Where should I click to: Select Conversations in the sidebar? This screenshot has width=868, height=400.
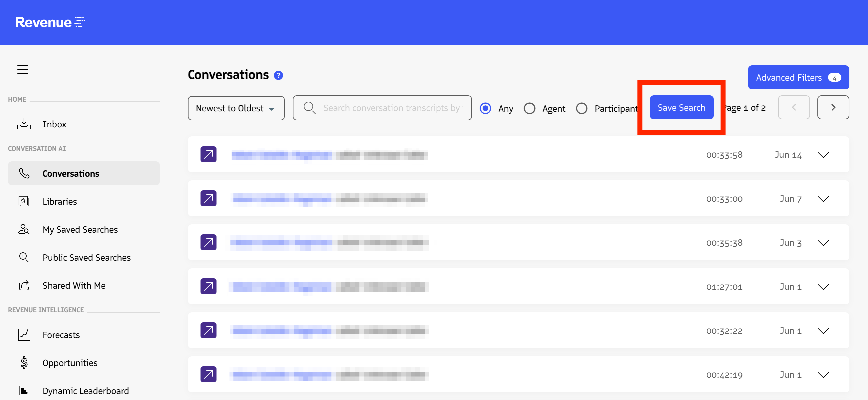(x=71, y=173)
